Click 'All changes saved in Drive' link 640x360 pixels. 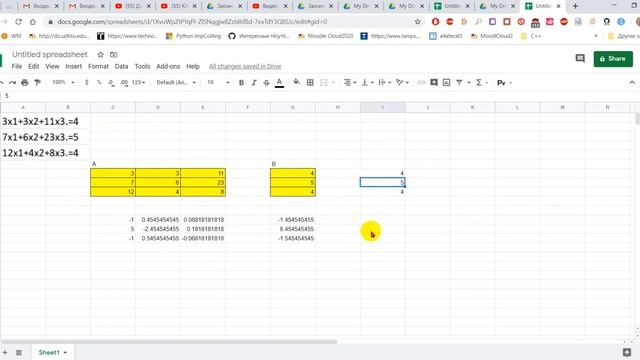coord(245,67)
